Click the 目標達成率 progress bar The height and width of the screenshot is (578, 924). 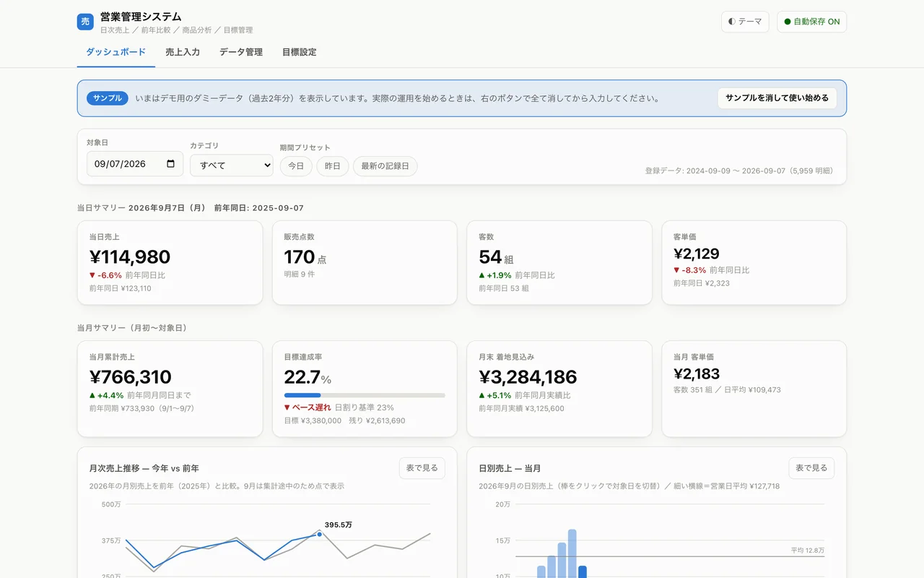(365, 395)
